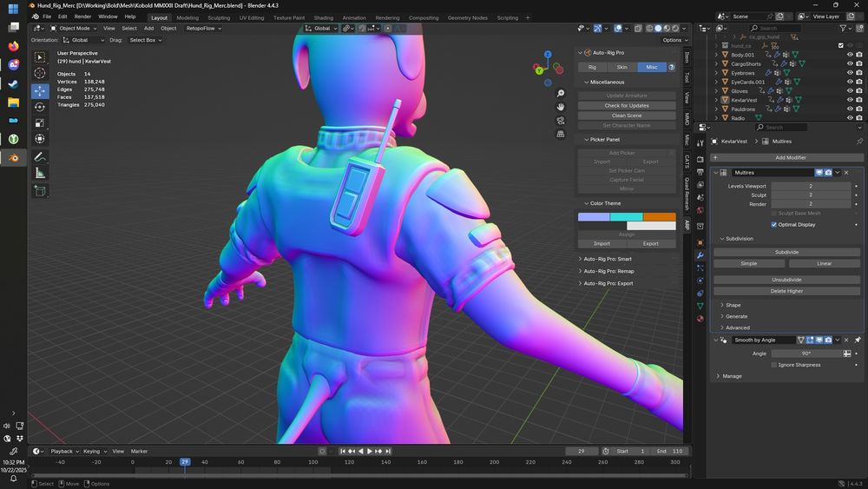Hide CargoShorts with its eye icon
The height and width of the screenshot is (489, 868).
850,63
